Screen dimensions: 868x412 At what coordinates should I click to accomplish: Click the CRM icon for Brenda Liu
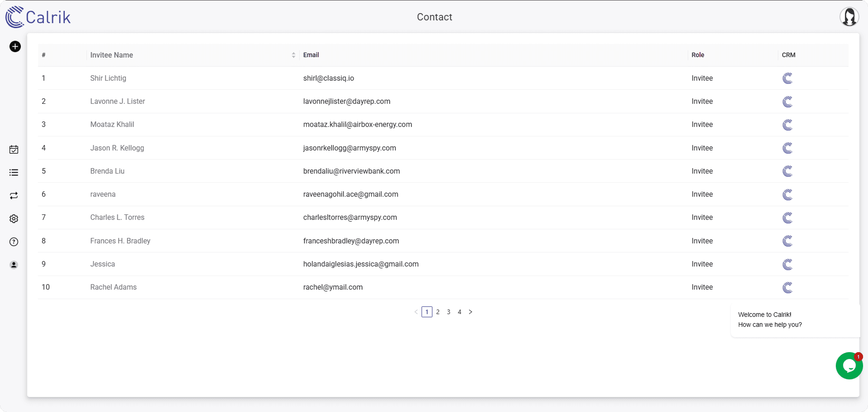click(787, 171)
